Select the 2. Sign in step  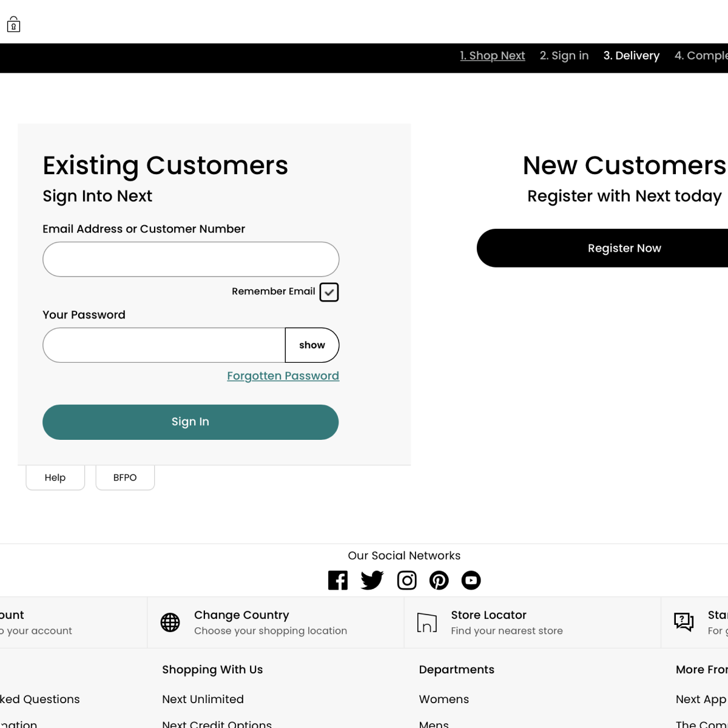pos(564,56)
